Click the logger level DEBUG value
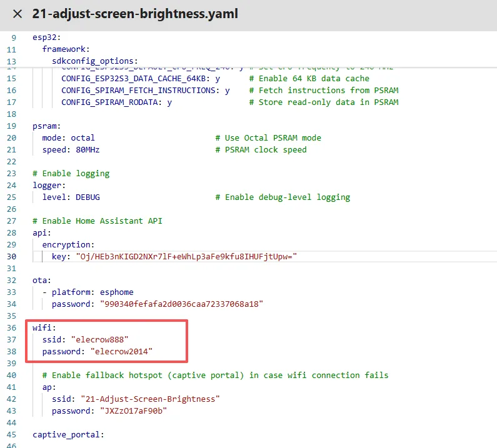Screen dimensions: 497x448 88,197
